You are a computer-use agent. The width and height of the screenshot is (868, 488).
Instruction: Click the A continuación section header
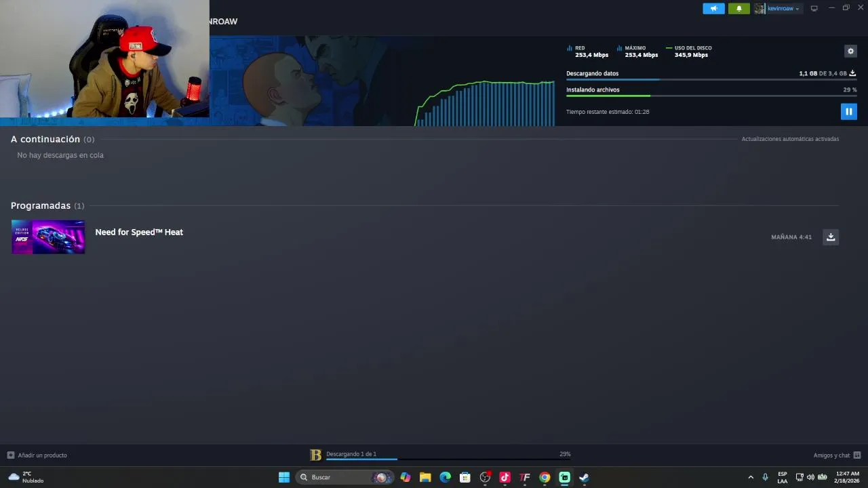[x=52, y=139]
